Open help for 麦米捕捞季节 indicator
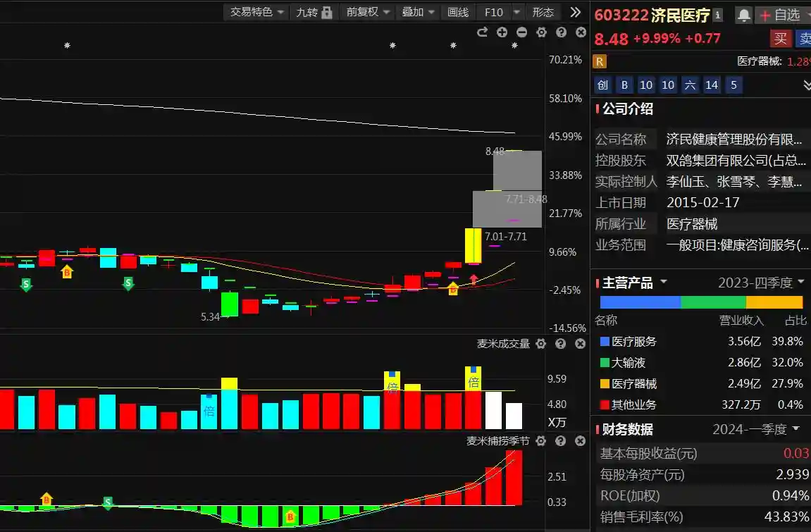 (561, 441)
